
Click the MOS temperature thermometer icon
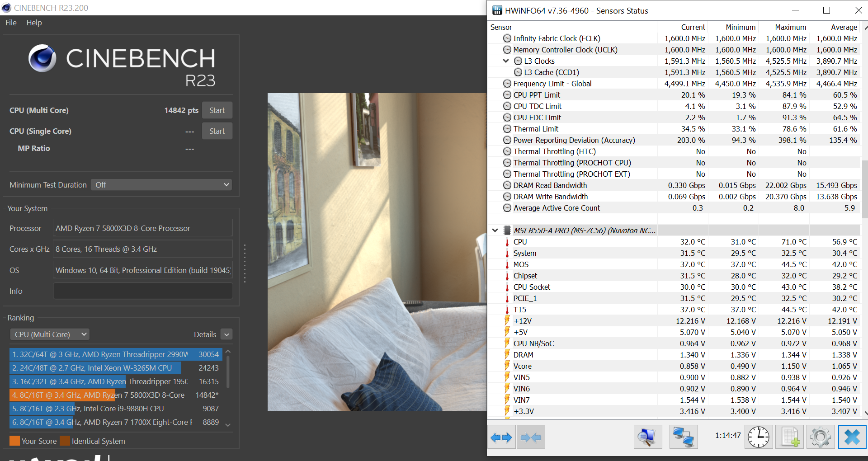(x=507, y=264)
